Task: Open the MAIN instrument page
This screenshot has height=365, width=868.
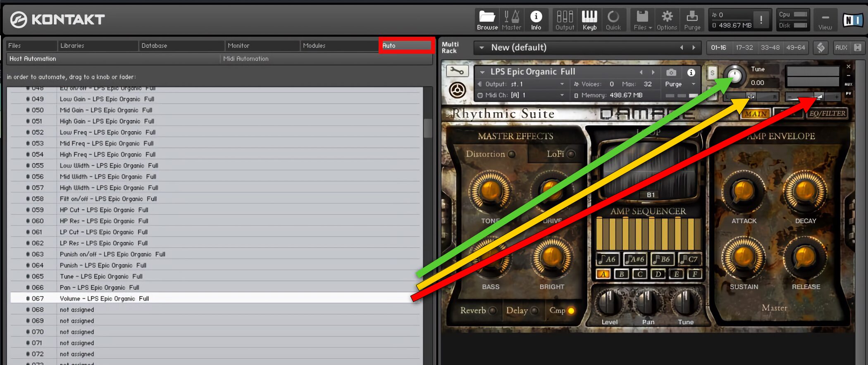Action: point(756,114)
